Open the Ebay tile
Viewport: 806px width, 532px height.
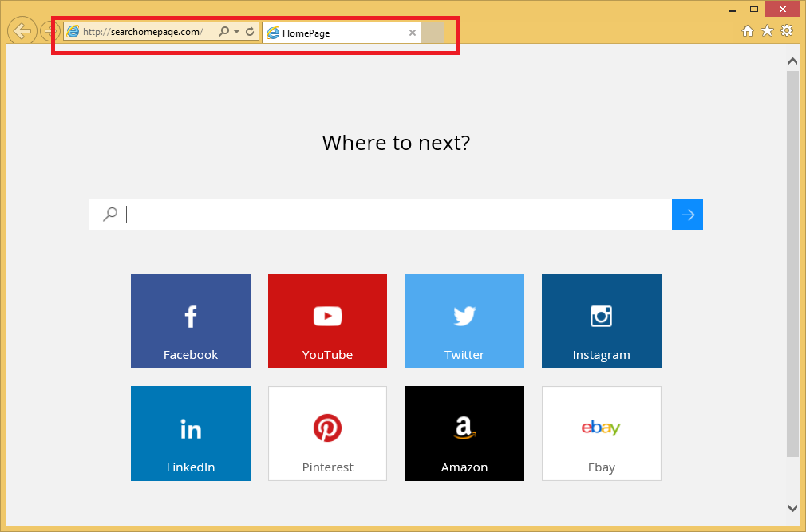point(602,433)
